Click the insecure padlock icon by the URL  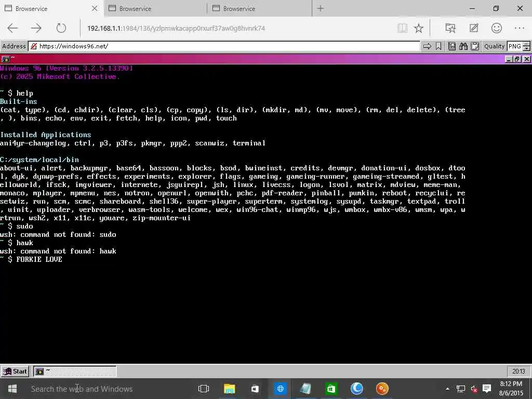34,46
